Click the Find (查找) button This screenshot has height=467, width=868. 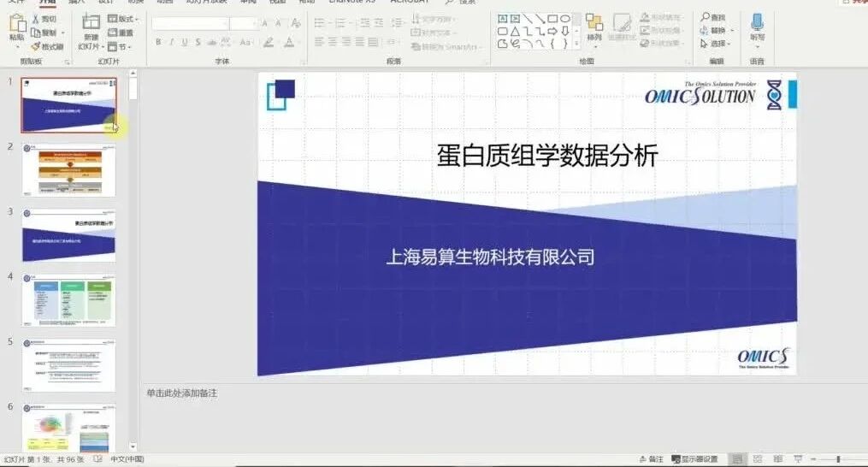click(x=713, y=18)
